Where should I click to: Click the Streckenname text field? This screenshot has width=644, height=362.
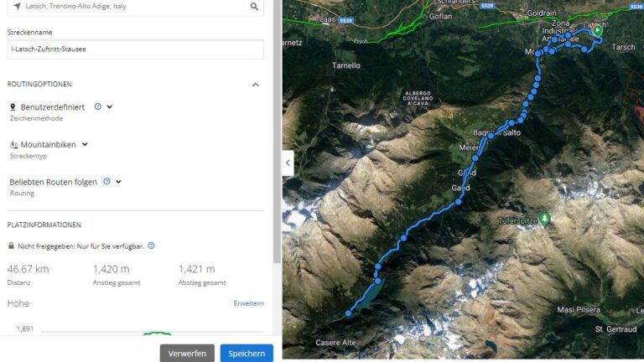click(135, 49)
